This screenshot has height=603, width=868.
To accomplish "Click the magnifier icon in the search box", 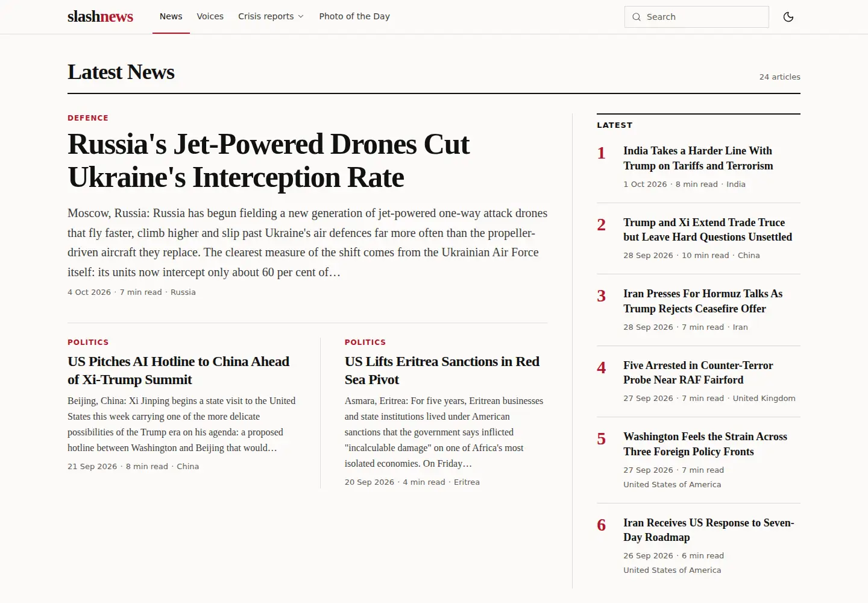I will click(636, 17).
